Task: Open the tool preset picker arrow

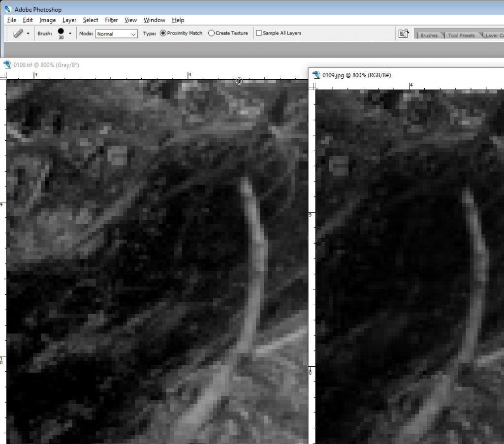Action: coord(28,33)
